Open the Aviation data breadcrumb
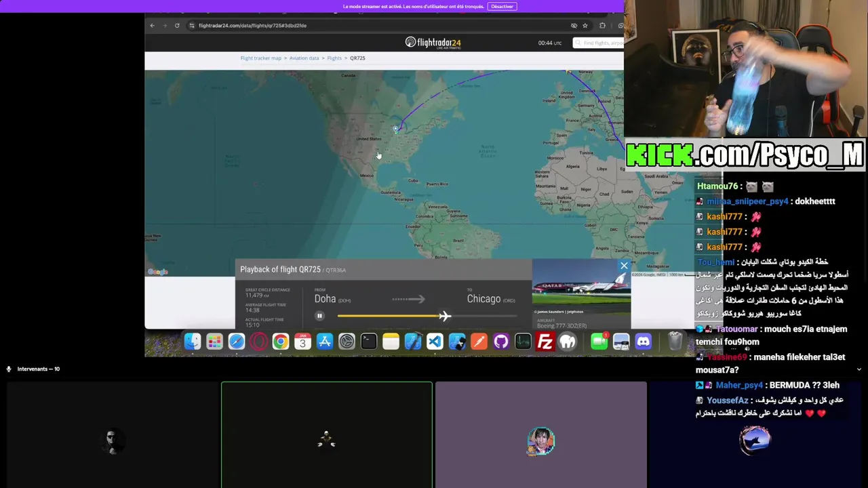868x488 pixels. tap(304, 58)
